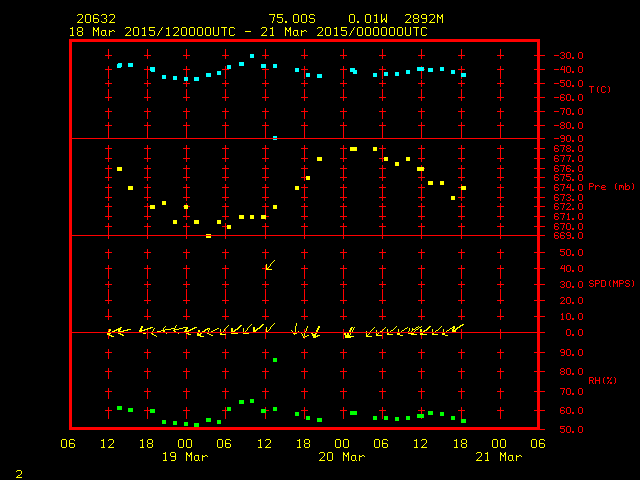The image size is (640, 480).
Task: Click the 21 Mar date label
Action: point(498,457)
